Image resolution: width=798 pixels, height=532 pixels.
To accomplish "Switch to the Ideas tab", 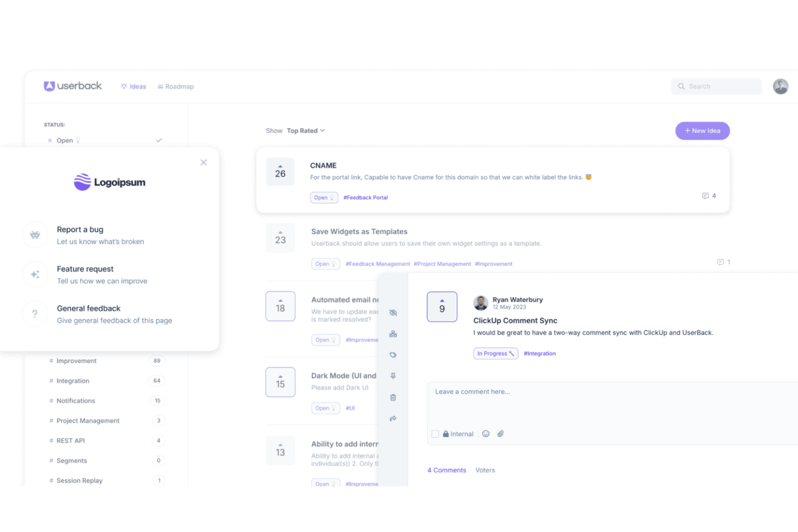I will click(x=134, y=87).
